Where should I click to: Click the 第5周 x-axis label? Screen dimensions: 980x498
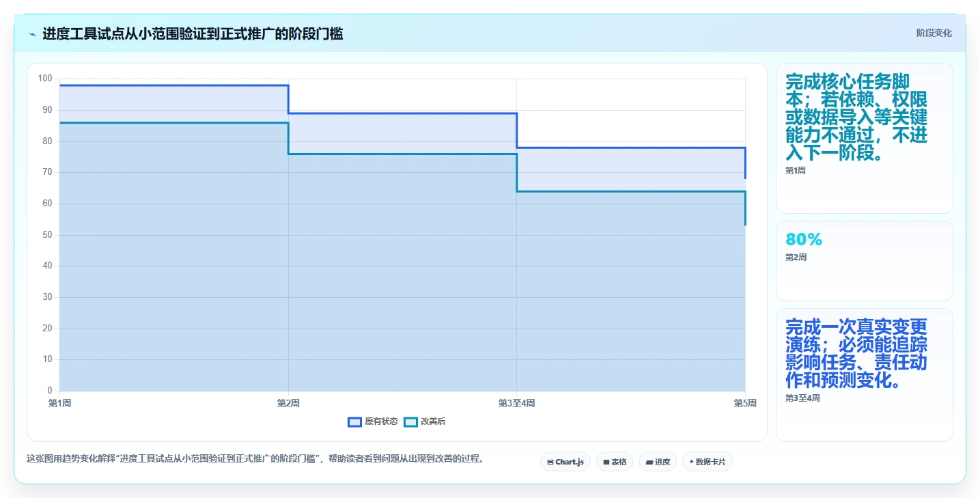[745, 403]
